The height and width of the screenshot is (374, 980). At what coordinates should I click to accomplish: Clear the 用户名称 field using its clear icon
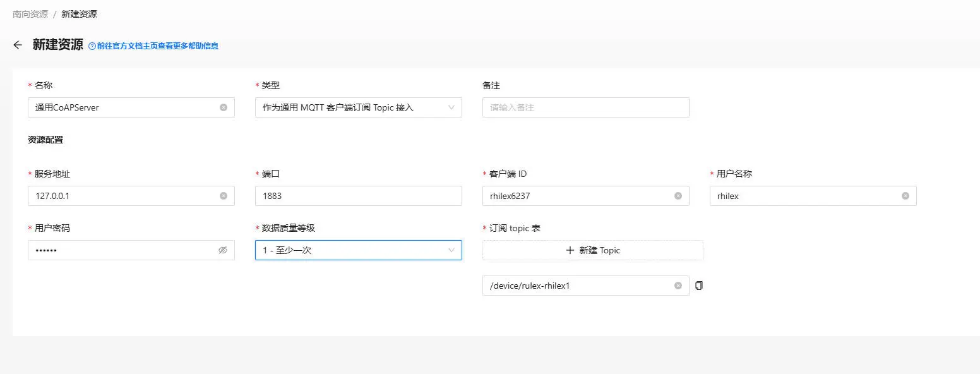coord(905,196)
